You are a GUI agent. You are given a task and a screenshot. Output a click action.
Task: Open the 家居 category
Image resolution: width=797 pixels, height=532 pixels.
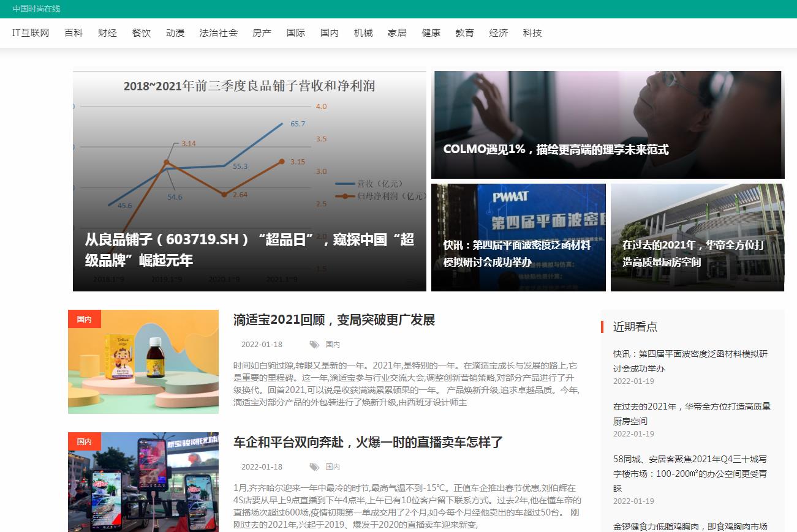(397, 33)
